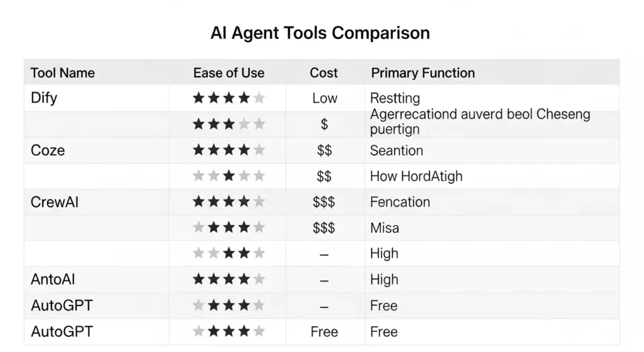Click the star rating in the Dify row

pos(228,98)
